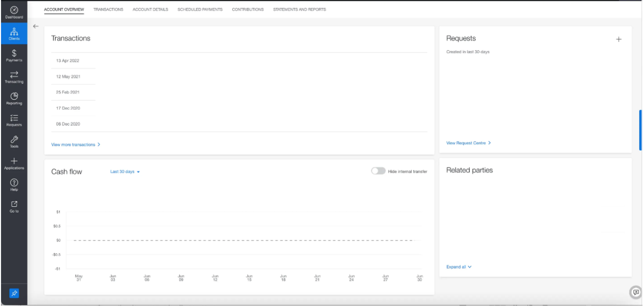
Task: Click the Cash flow heading
Action: click(66, 172)
